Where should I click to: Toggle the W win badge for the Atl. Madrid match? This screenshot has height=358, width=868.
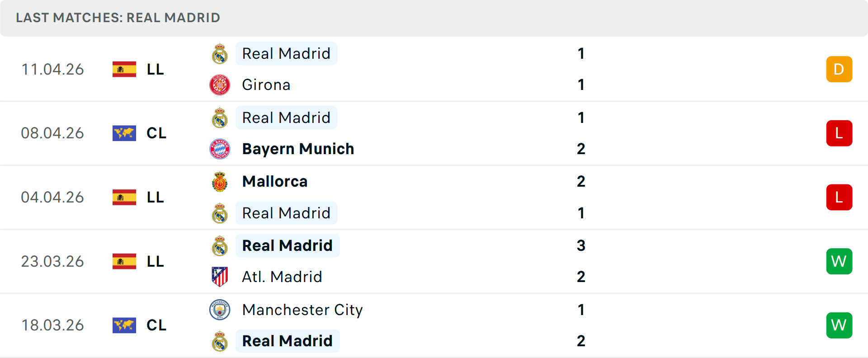pyautogui.click(x=839, y=261)
